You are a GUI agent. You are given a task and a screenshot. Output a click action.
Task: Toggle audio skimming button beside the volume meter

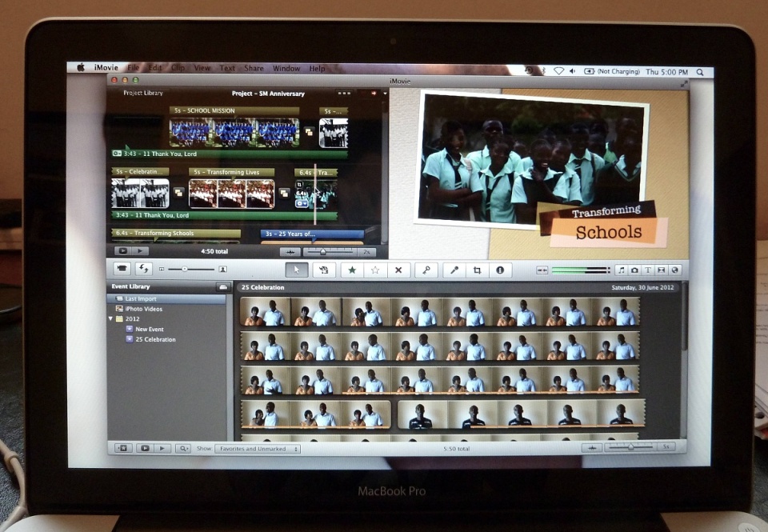(542, 270)
